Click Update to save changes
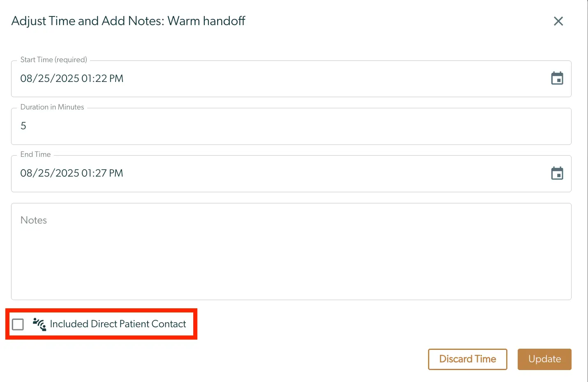This screenshot has height=382, width=588. click(544, 359)
